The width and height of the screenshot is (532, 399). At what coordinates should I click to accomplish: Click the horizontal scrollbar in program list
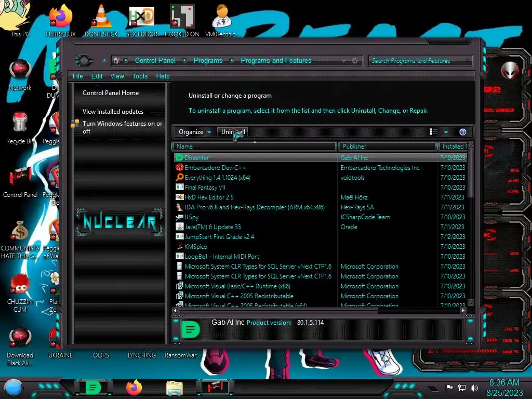click(x=278, y=311)
